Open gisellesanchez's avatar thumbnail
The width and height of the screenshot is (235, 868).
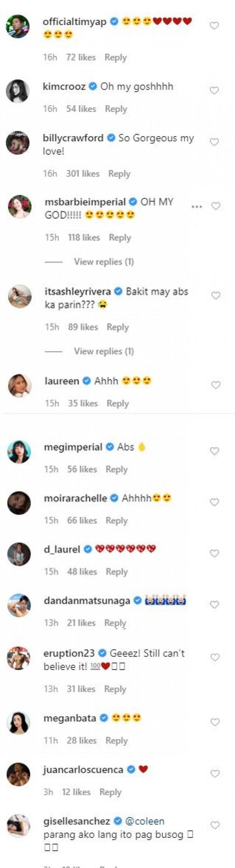click(18, 825)
